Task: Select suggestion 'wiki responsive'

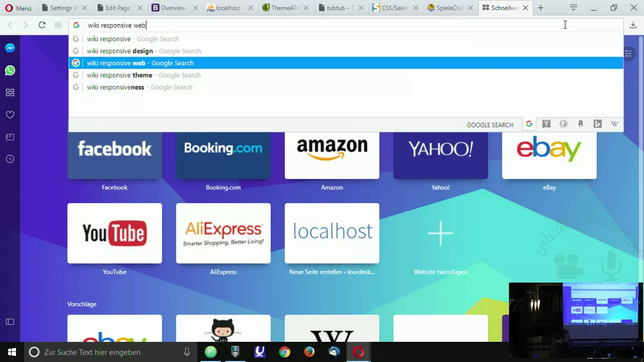Action: coord(346,39)
